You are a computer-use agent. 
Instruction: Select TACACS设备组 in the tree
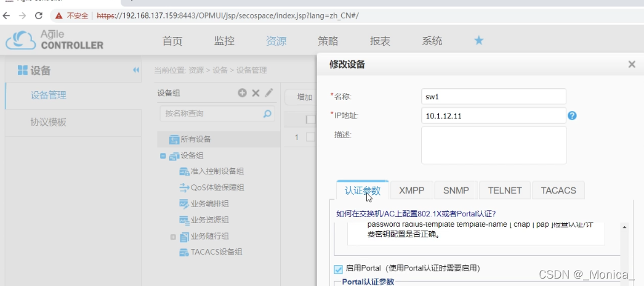click(217, 252)
